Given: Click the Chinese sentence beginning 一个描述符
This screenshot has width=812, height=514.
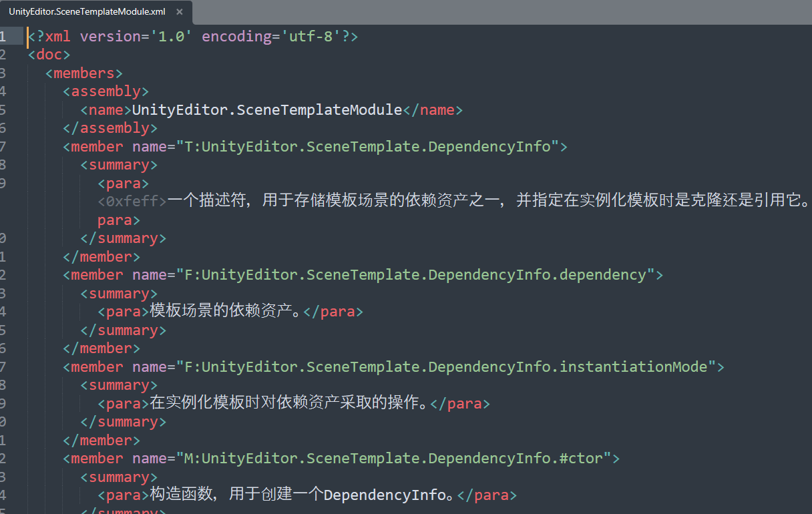Looking at the screenshot, I should click(488, 200).
